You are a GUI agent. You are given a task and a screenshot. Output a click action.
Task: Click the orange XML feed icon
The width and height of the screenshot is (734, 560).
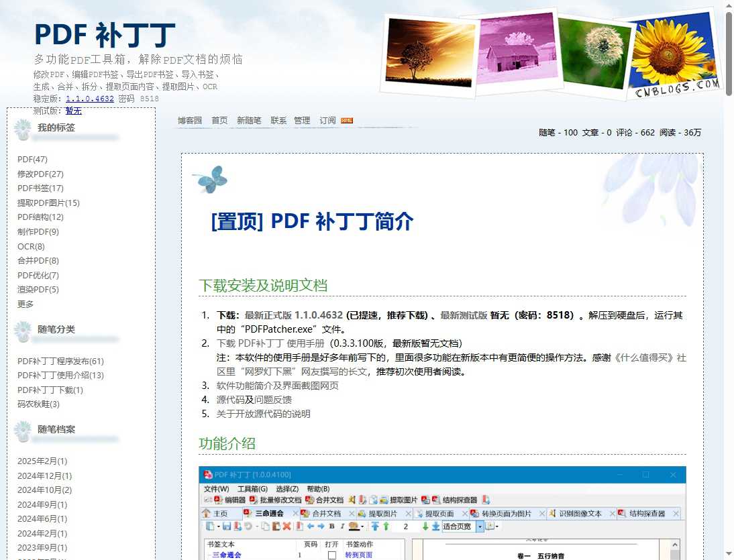[x=348, y=121]
